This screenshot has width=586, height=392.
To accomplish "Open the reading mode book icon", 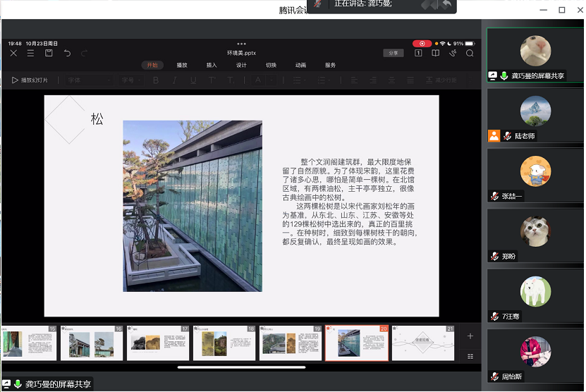I will point(436,53).
